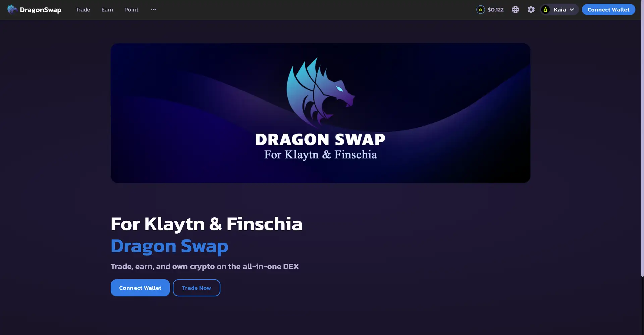Screen dimensions: 644x335
Task: Open the globe language selector
Action: [x=515, y=10]
